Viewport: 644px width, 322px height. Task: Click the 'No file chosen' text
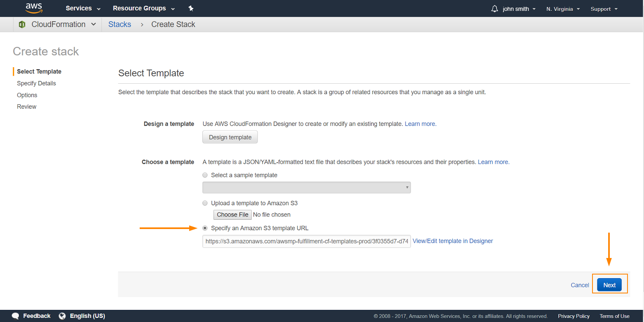tap(272, 215)
